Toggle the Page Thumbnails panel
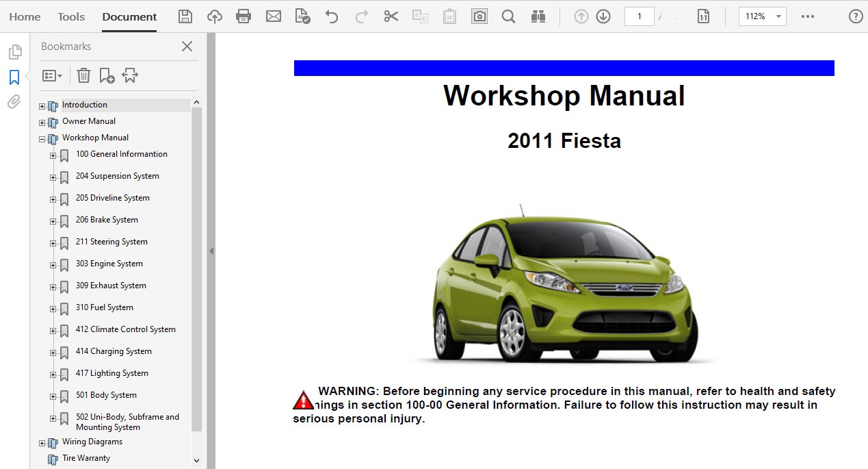 click(14, 52)
